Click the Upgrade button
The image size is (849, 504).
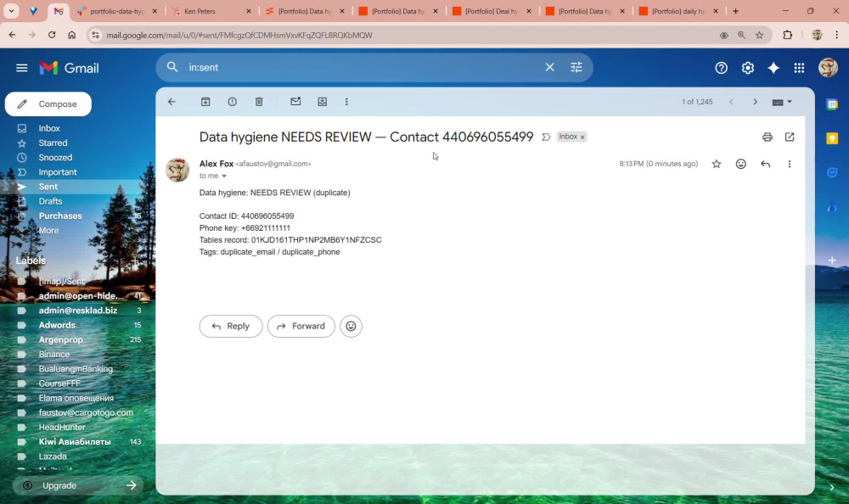click(x=78, y=485)
